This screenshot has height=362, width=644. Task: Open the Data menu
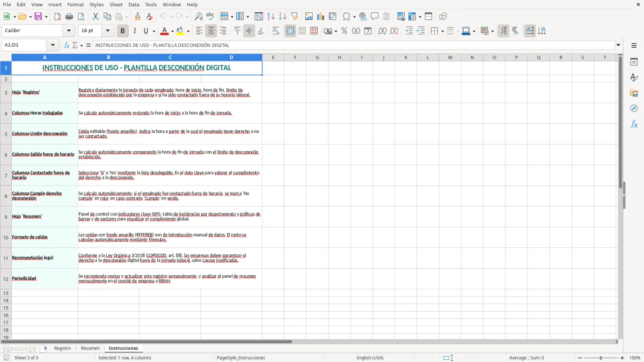click(134, 4)
